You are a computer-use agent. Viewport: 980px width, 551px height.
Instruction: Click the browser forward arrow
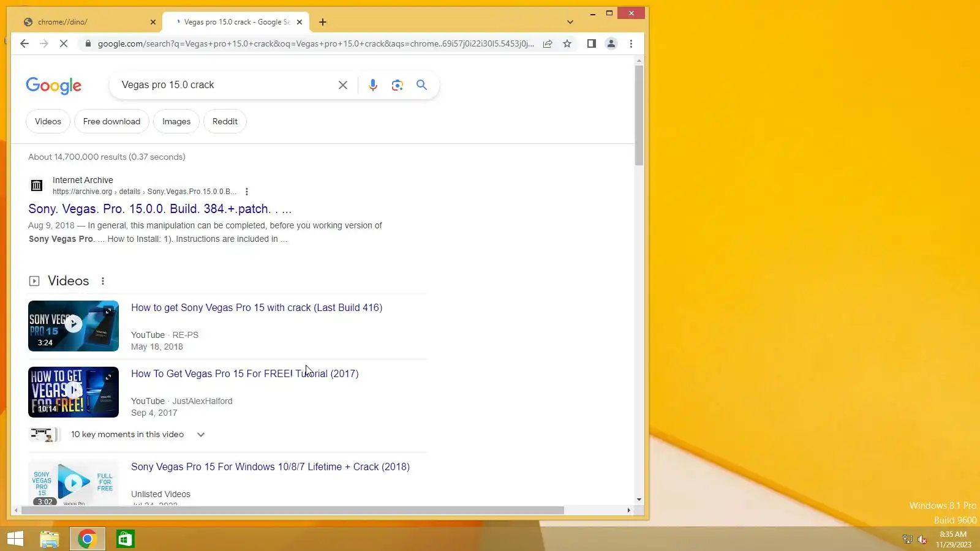pyautogui.click(x=44, y=43)
